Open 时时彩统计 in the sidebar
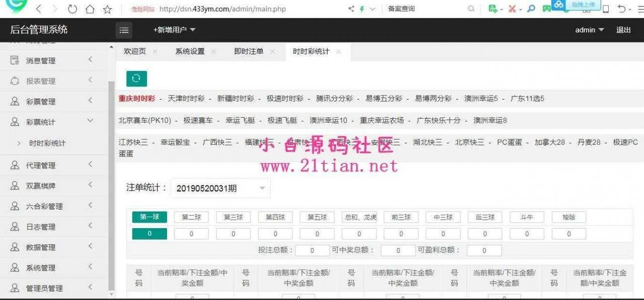 tap(47, 143)
